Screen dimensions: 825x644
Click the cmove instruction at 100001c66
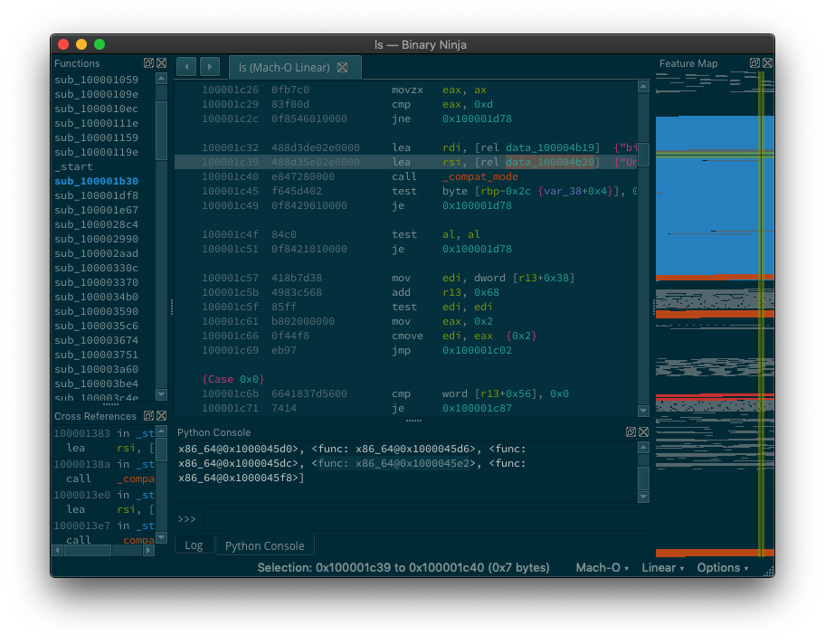point(407,336)
